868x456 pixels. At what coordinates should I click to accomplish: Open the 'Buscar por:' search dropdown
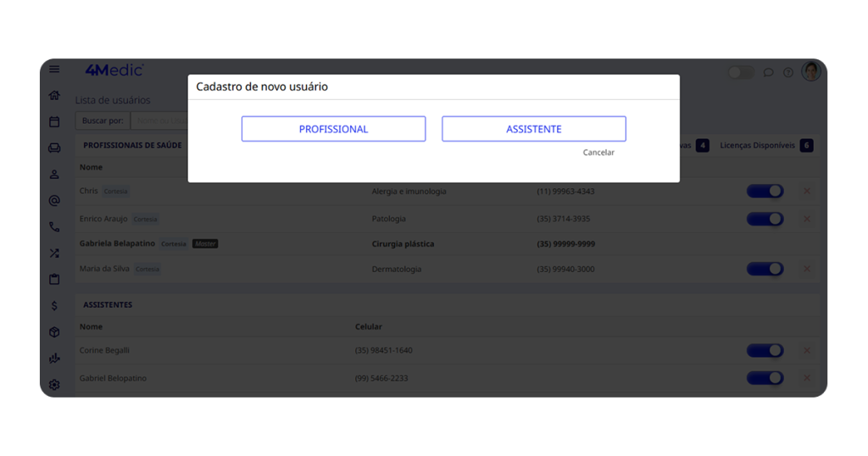[x=103, y=120]
